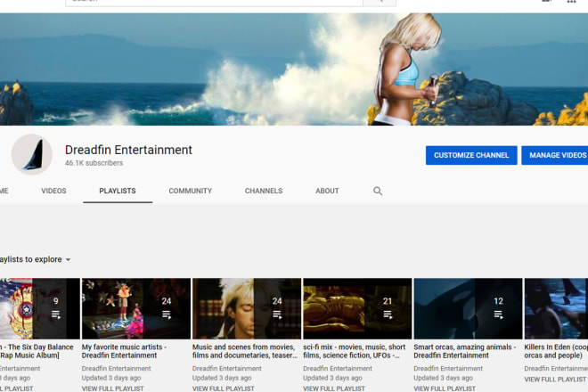Open Music and scenes from movies playlist title
Image resolution: width=588 pixels, height=392 pixels.
(x=245, y=351)
